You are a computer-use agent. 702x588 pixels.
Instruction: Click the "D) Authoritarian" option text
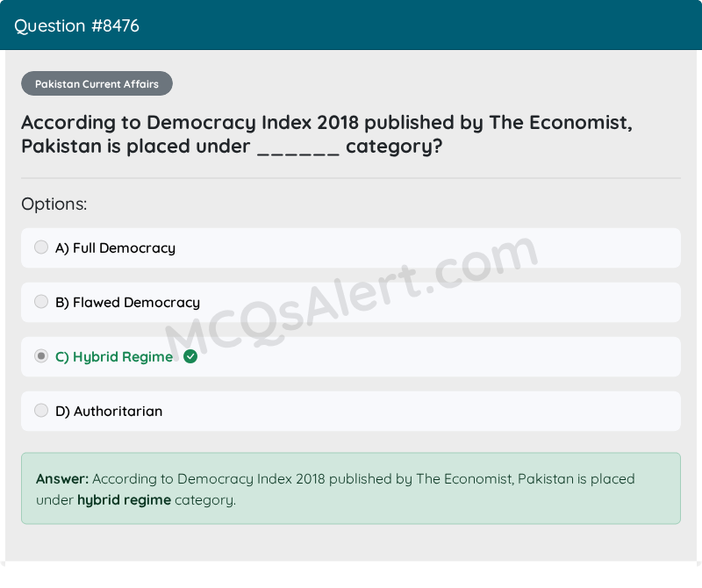click(109, 411)
